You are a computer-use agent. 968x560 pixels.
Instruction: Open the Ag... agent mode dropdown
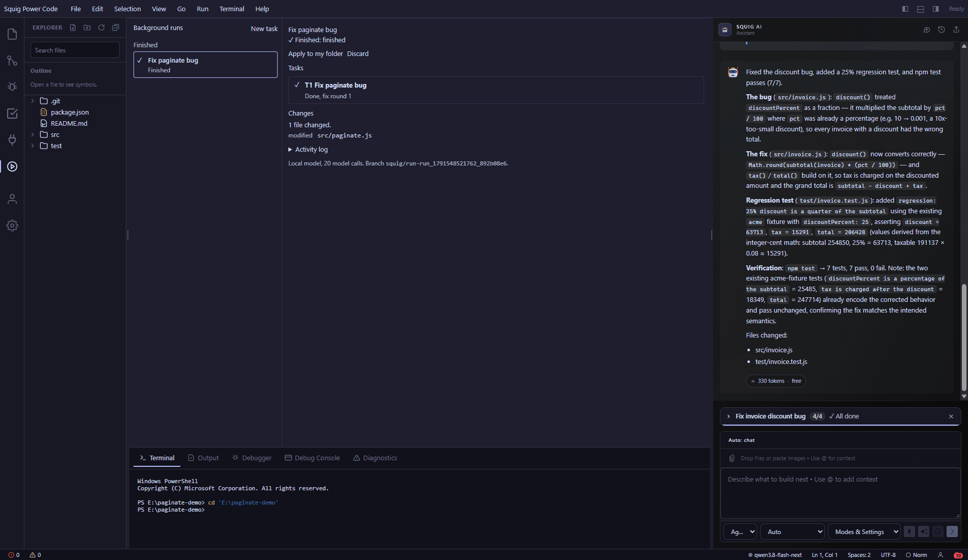tap(740, 531)
